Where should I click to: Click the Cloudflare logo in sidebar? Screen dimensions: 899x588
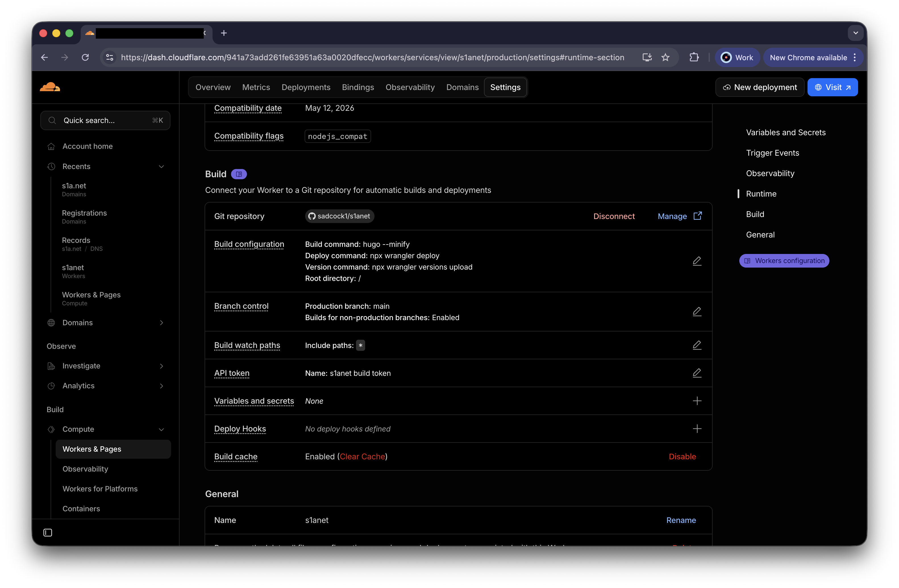(50, 87)
